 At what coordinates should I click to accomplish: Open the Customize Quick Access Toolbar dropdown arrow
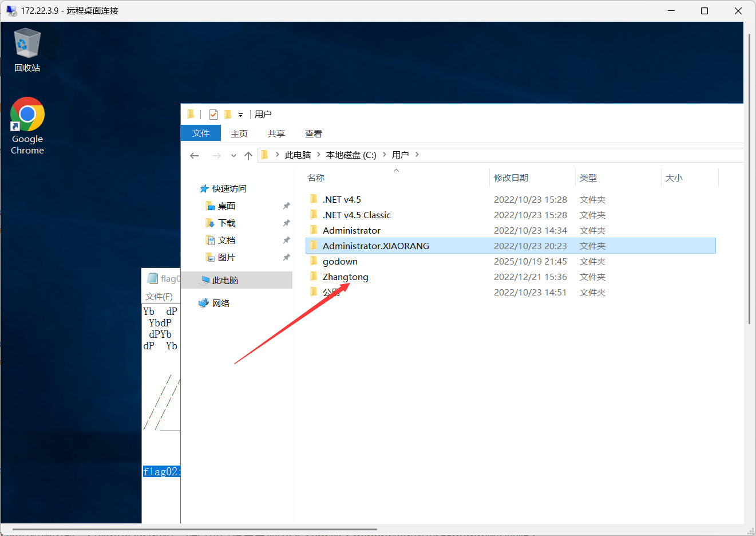[240, 115]
